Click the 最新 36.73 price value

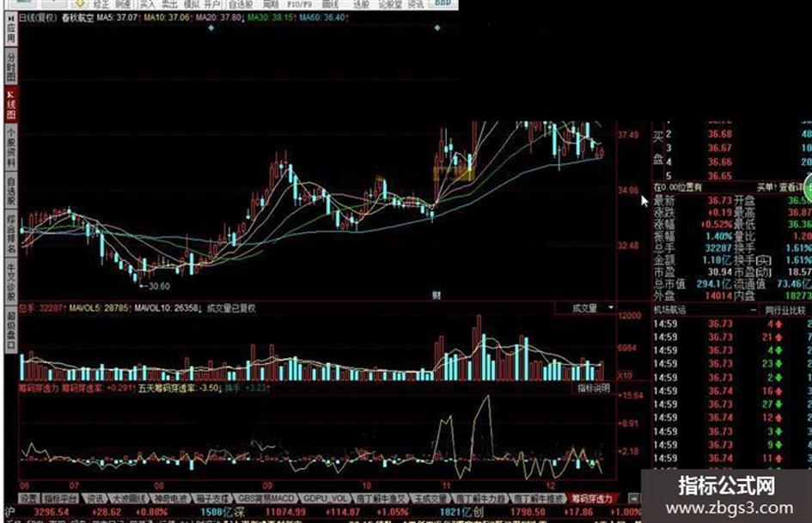pyautogui.click(x=720, y=200)
